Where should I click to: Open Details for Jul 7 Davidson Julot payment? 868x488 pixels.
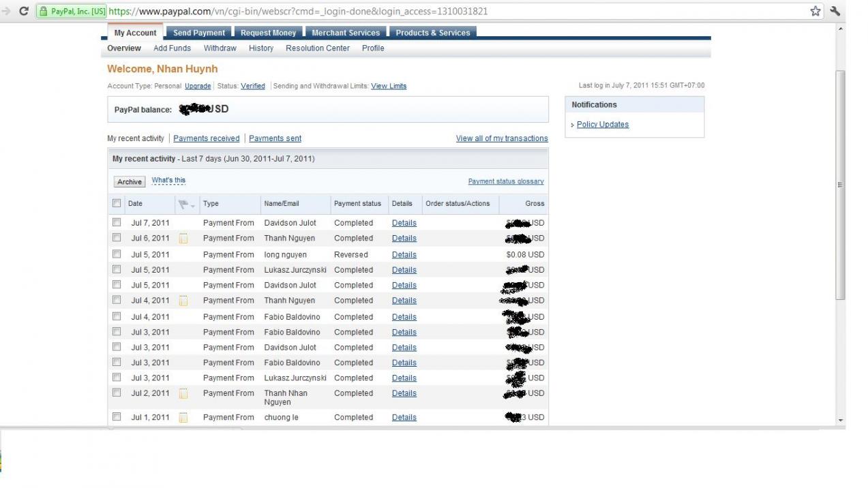click(404, 223)
